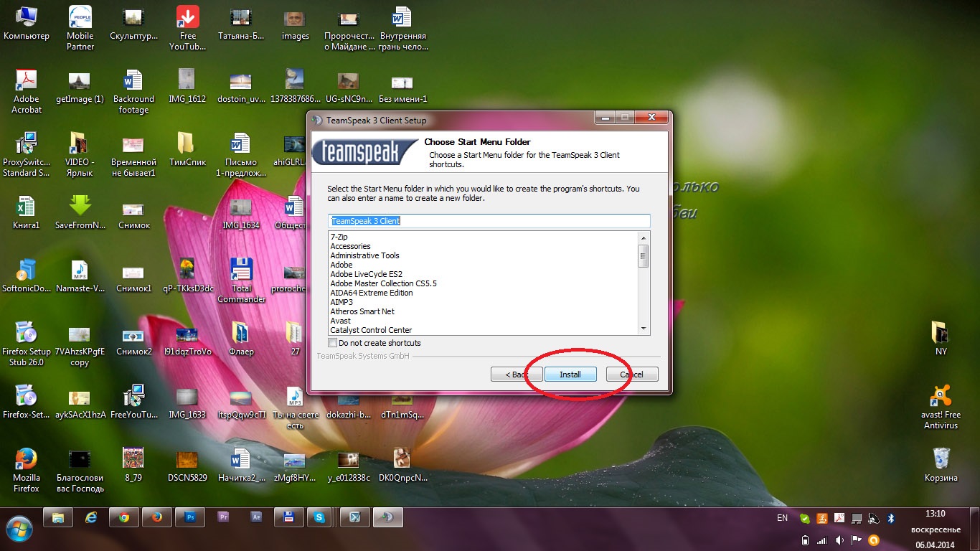Click the Install button in the setup wizard

tap(570, 375)
